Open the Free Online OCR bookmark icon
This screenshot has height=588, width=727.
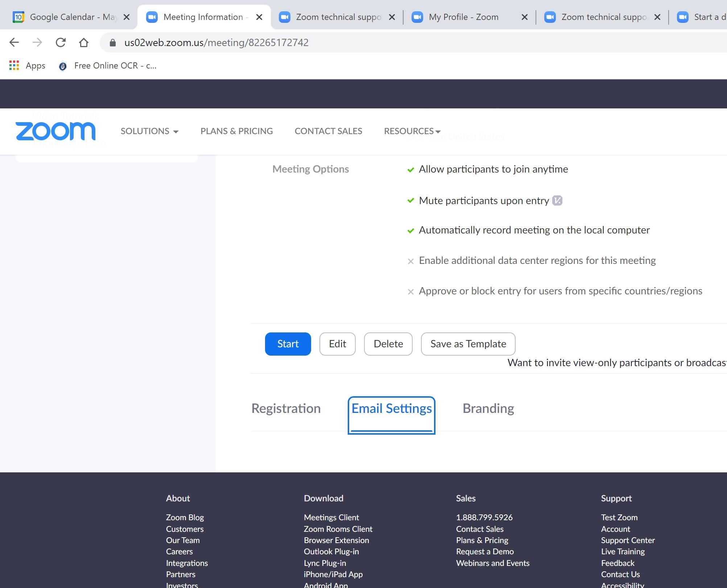click(63, 66)
